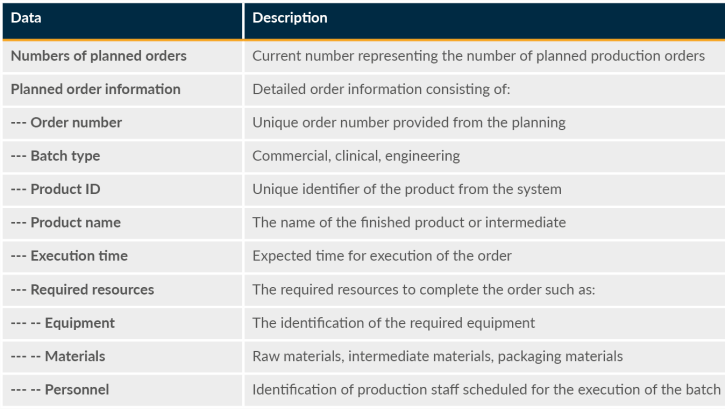Click the "--- Product ID" cell

pos(55,189)
